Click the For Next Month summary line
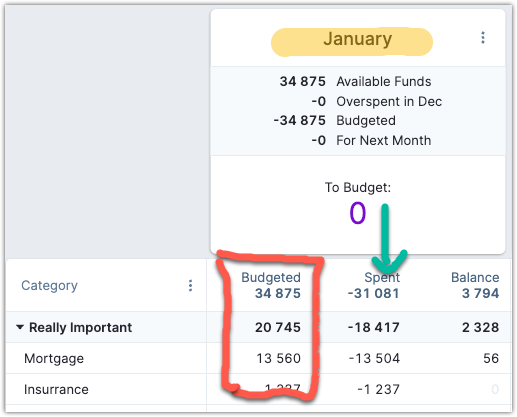The height and width of the screenshot is (417, 517). (371, 140)
